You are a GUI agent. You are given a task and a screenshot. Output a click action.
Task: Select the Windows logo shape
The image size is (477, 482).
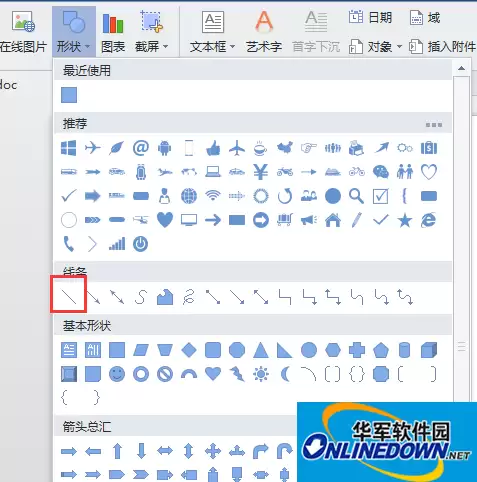[x=69, y=148]
